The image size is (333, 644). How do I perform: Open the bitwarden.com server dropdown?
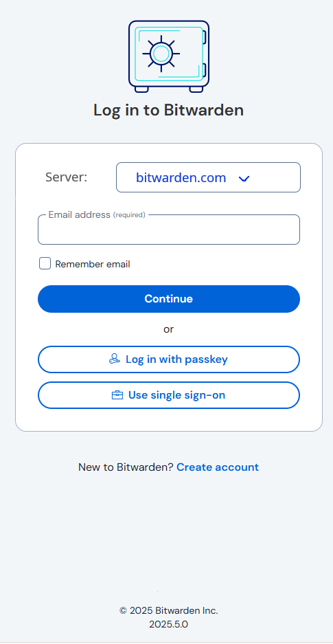pyautogui.click(x=208, y=177)
